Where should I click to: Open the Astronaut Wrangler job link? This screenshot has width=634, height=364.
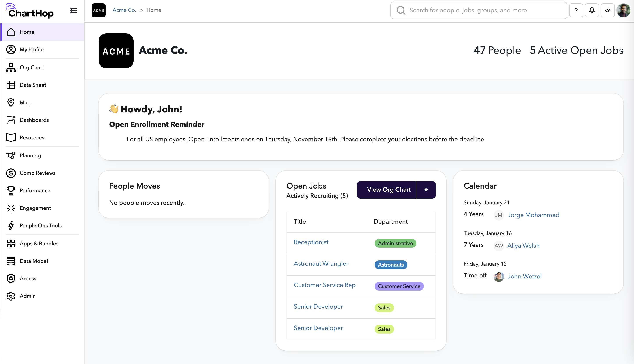[x=321, y=263]
